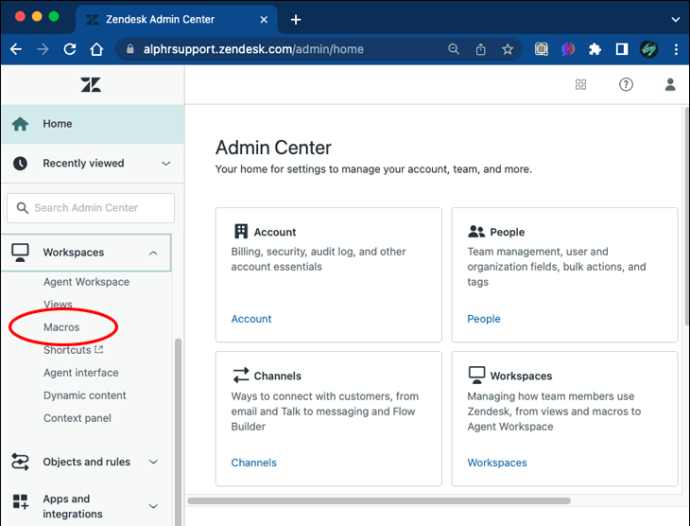Click the search magnifier icon in sidebar

tap(22, 208)
